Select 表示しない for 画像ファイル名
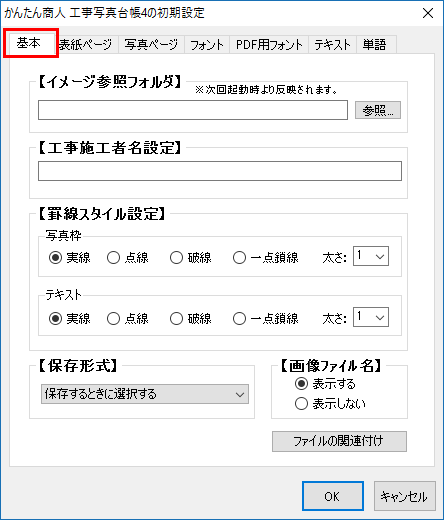This screenshot has height=520, width=444. coord(330,404)
